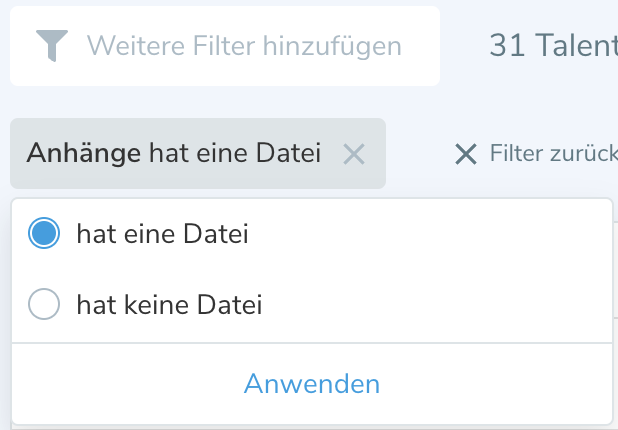Click the "hat keine Datei" option label text

(x=169, y=304)
